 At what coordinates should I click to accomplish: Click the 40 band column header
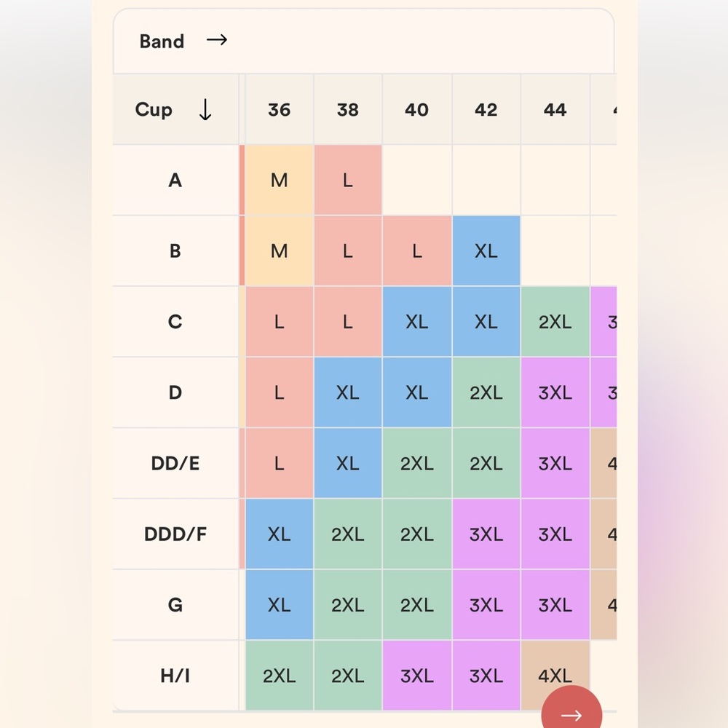click(x=417, y=110)
